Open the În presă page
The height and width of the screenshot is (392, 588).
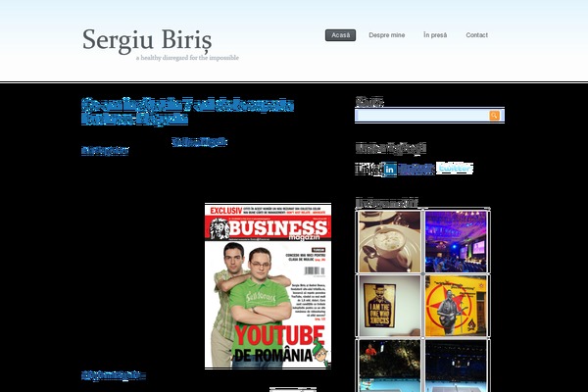tap(435, 35)
